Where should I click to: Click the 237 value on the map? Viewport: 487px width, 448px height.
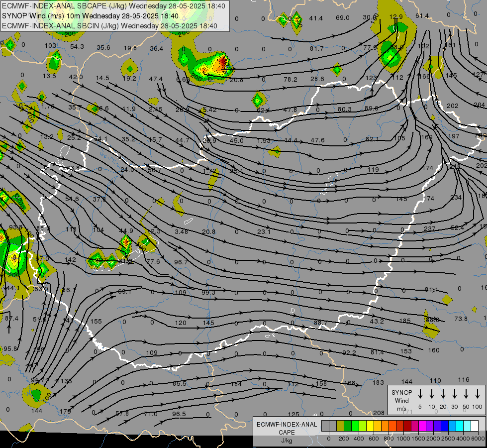click(429, 228)
